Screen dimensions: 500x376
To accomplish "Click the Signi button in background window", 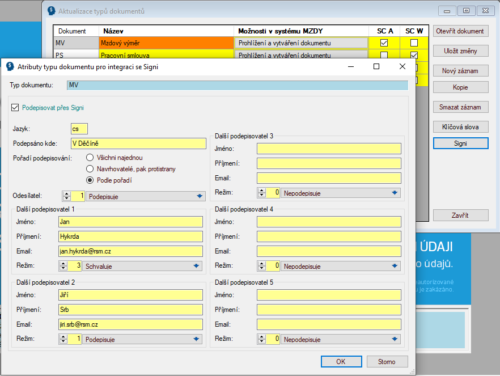I will pos(461,143).
